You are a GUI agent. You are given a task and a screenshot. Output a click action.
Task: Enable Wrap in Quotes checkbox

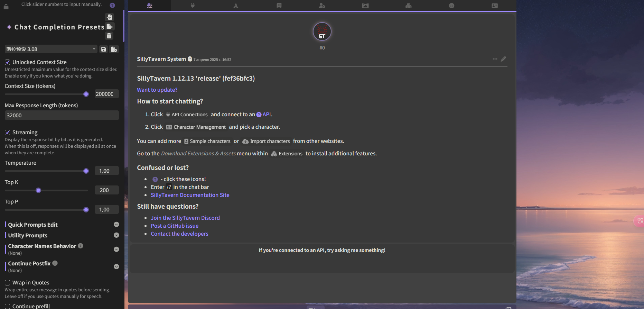[7, 283]
